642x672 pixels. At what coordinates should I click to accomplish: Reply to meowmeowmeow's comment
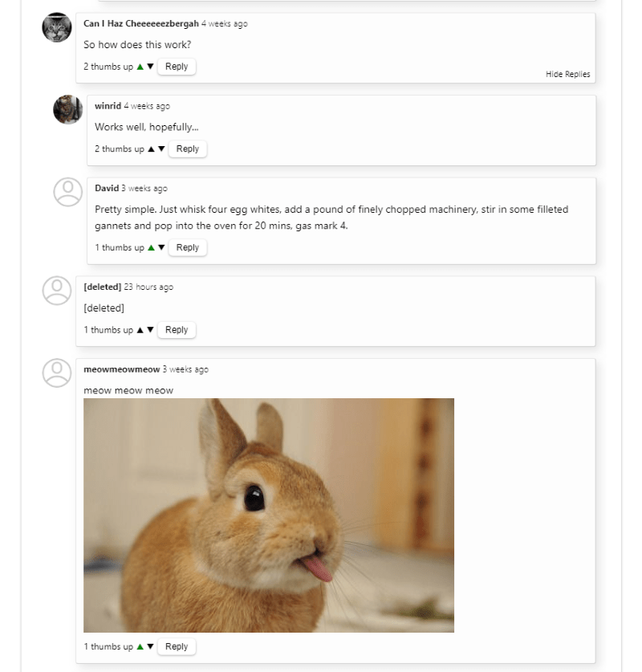(x=177, y=646)
